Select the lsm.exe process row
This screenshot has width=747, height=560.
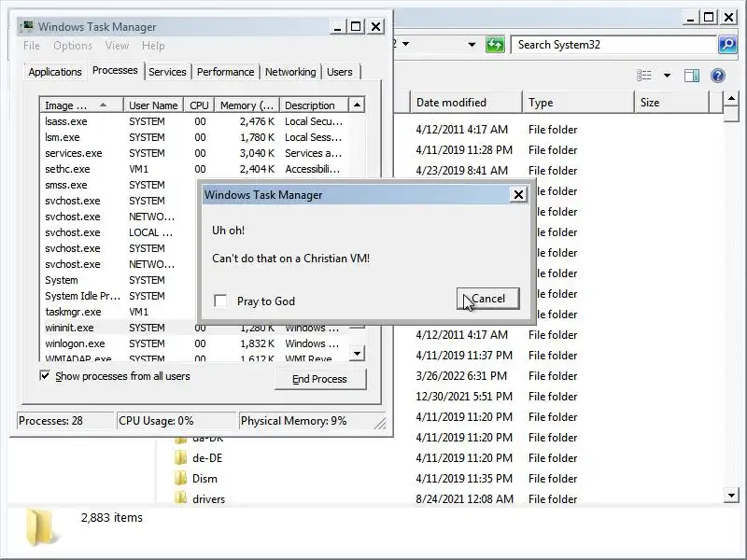(195, 137)
